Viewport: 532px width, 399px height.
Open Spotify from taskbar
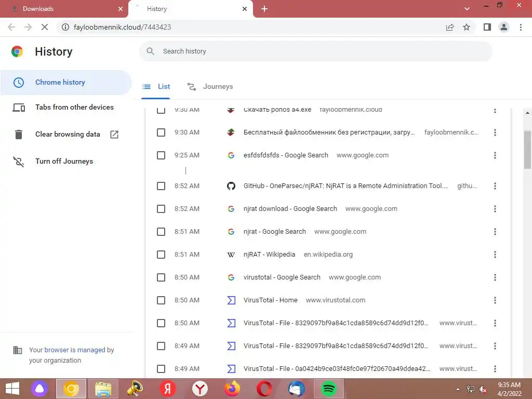tap(328, 389)
